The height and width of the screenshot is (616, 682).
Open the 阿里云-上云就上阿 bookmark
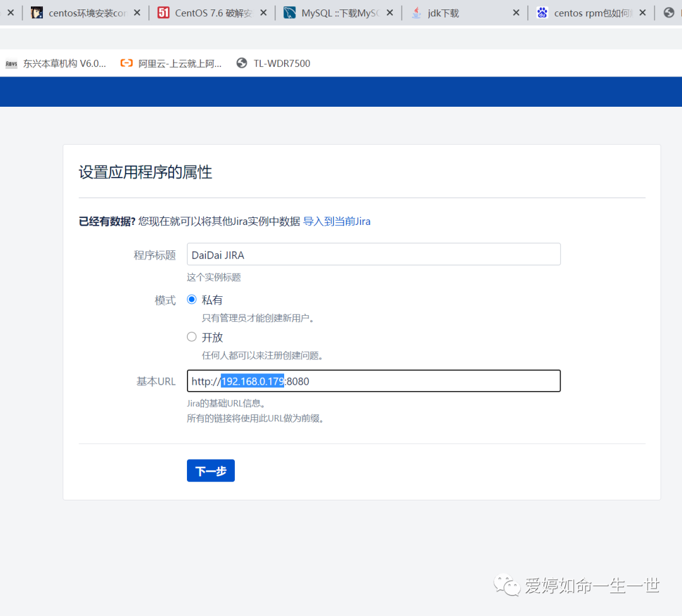click(x=171, y=64)
